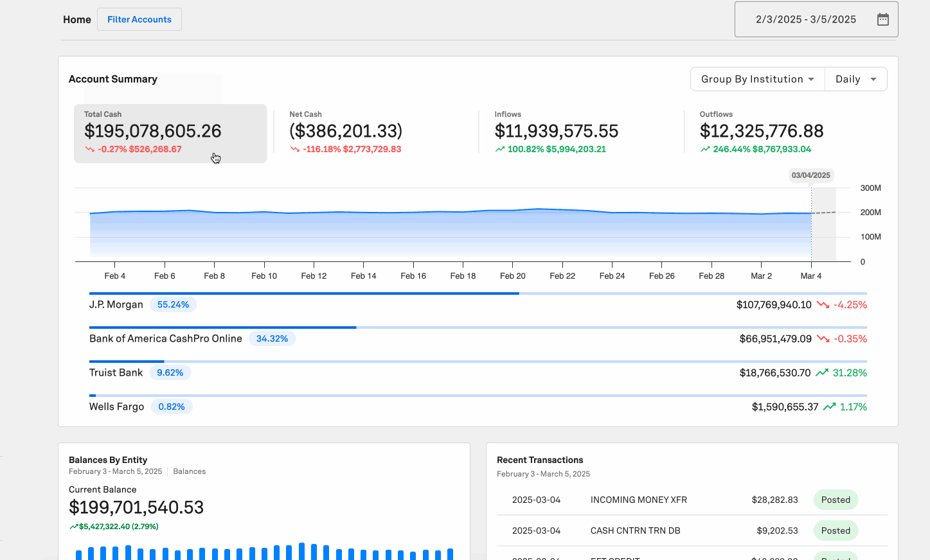Open the Daily interval dropdown
The image size is (930, 560).
(855, 78)
